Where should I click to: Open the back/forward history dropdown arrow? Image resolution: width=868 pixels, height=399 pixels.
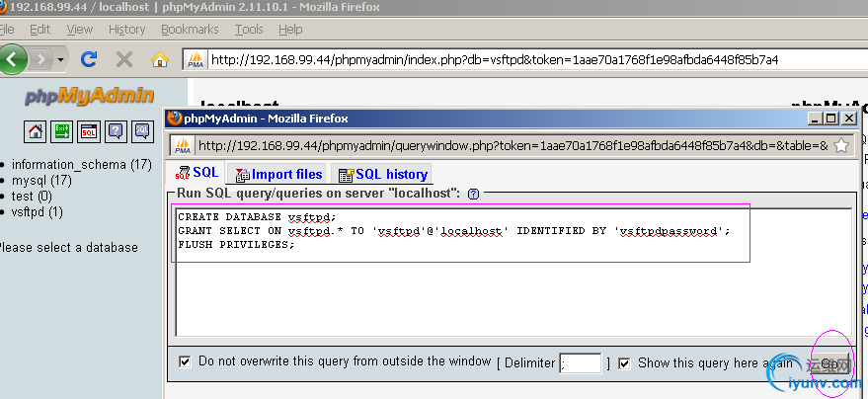[60, 58]
